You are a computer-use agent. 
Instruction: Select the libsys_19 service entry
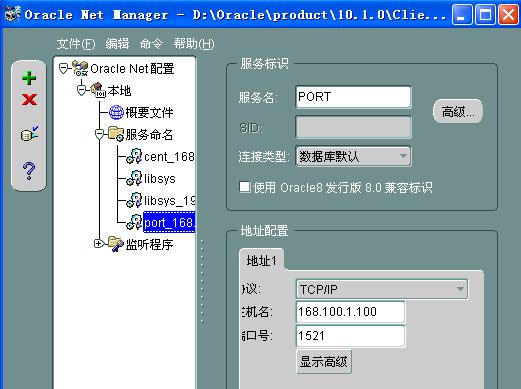coord(169,201)
